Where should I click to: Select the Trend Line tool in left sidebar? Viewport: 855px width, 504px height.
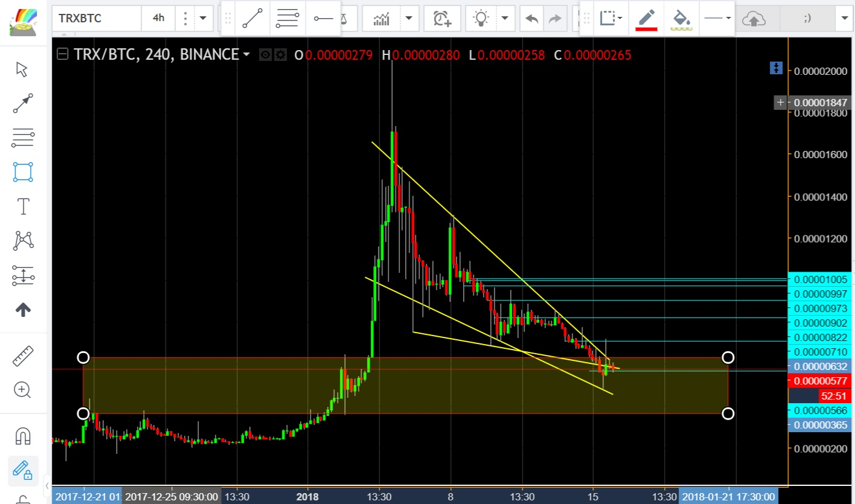click(23, 104)
